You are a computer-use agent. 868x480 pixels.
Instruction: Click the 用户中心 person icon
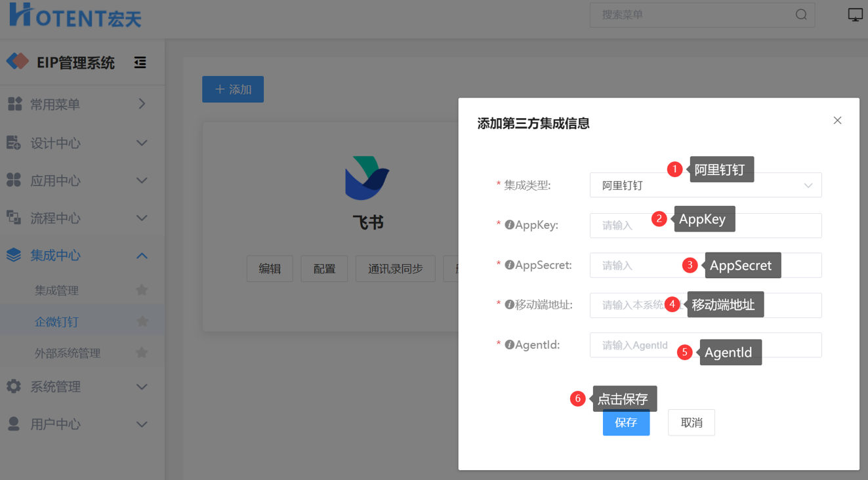[14, 424]
